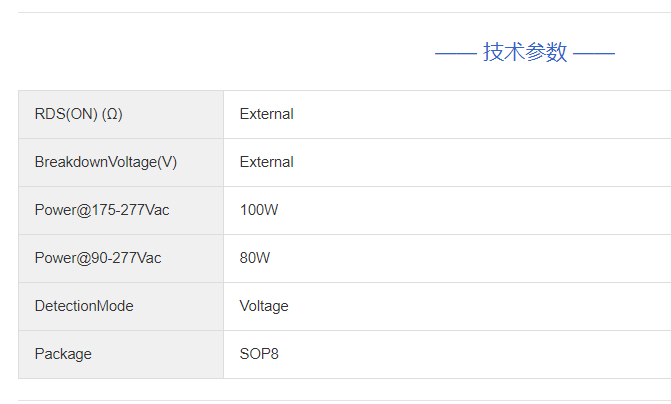The width and height of the screenshot is (671, 404).
Task: Click the SOP8 package value
Action: [259, 354]
